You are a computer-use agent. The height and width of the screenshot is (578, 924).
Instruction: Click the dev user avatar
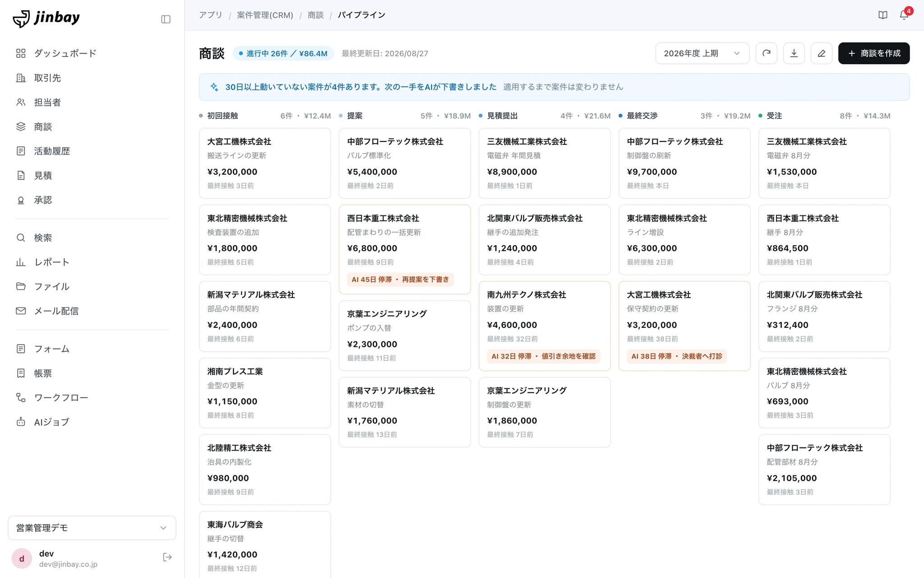pos(22,559)
